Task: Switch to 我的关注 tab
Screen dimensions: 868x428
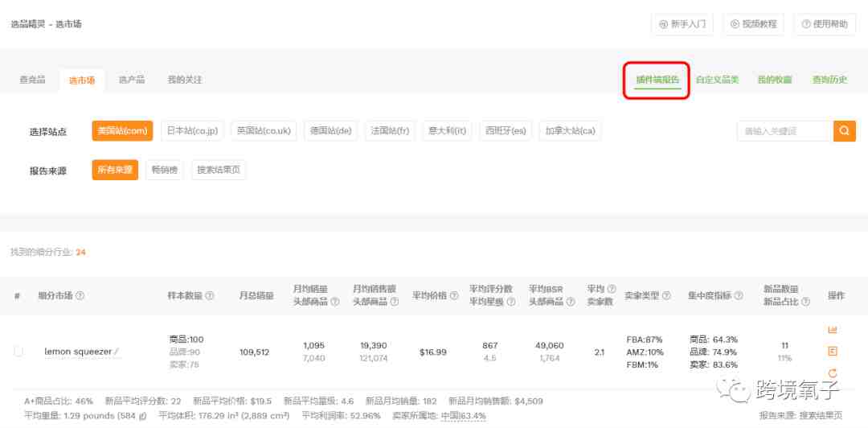Action: 185,80
